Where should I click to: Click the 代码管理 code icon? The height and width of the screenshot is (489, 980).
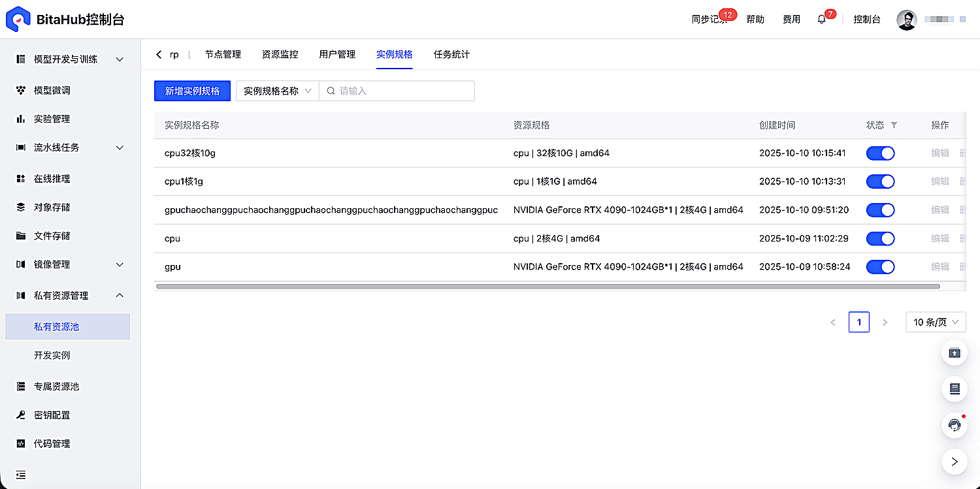21,444
